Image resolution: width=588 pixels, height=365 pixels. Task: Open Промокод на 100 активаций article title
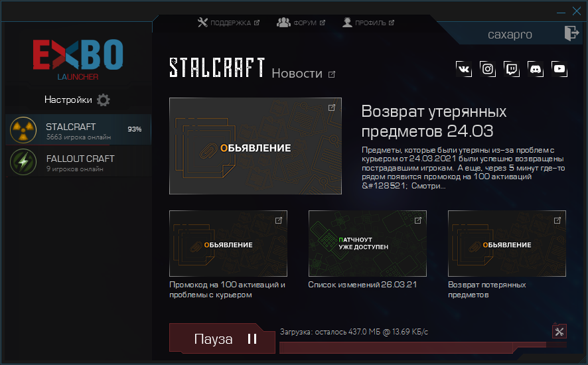click(227, 289)
